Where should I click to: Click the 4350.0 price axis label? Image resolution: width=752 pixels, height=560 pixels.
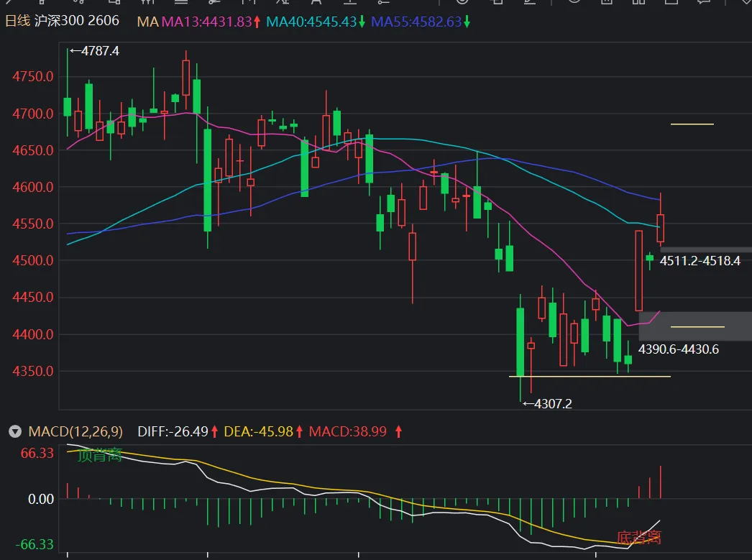pos(33,371)
